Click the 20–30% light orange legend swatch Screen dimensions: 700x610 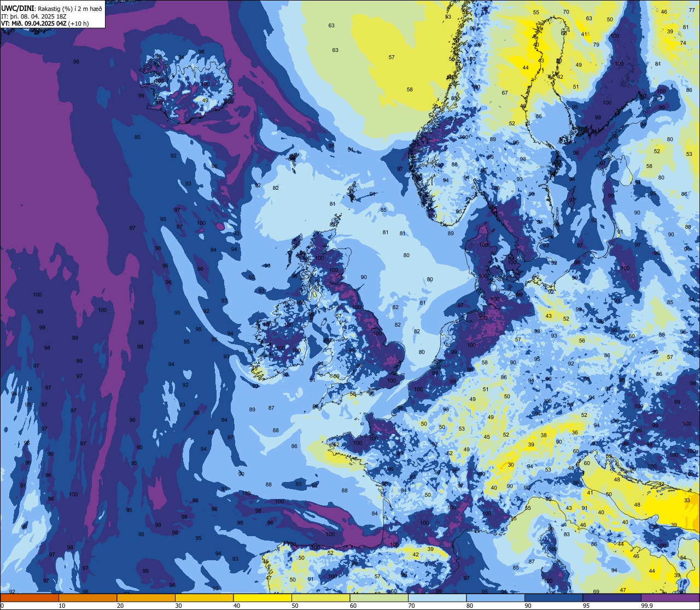(146, 597)
